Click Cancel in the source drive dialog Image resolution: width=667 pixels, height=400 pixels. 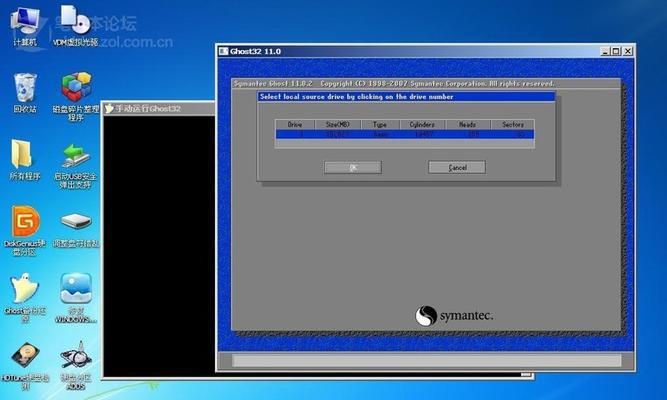click(x=457, y=167)
